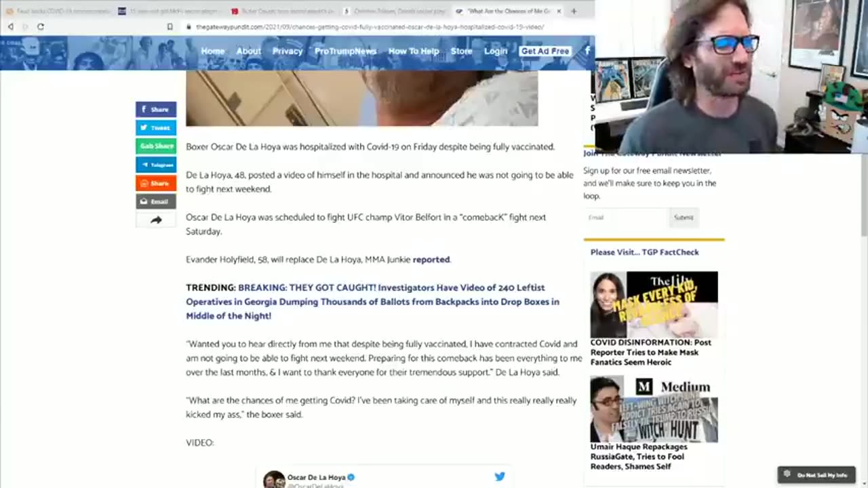Share article via Facebook Share button

coord(156,109)
